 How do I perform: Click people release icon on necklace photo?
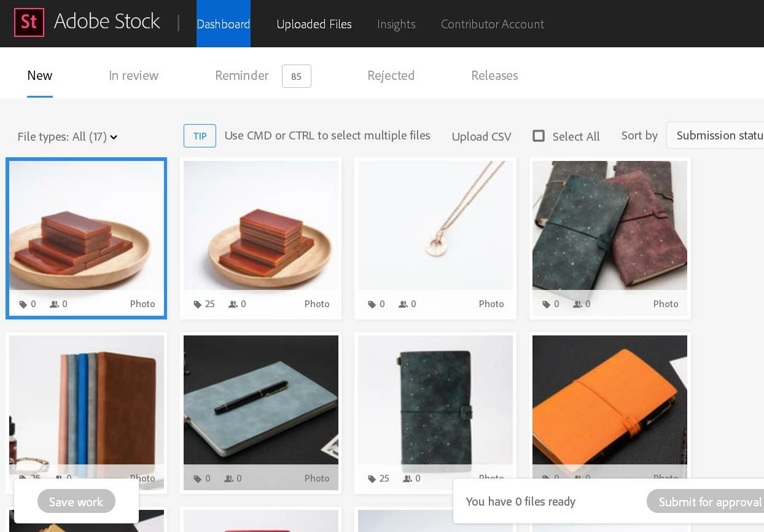(x=403, y=304)
